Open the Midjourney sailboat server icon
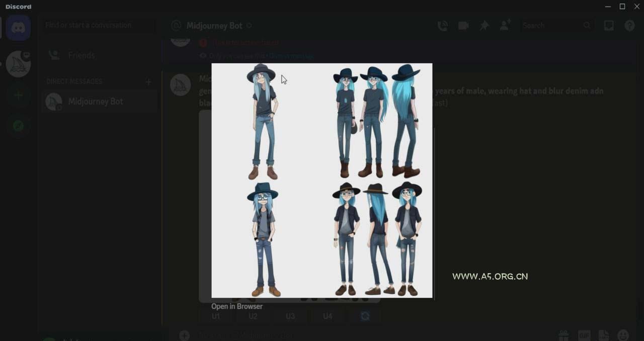644x341 pixels. [x=19, y=64]
